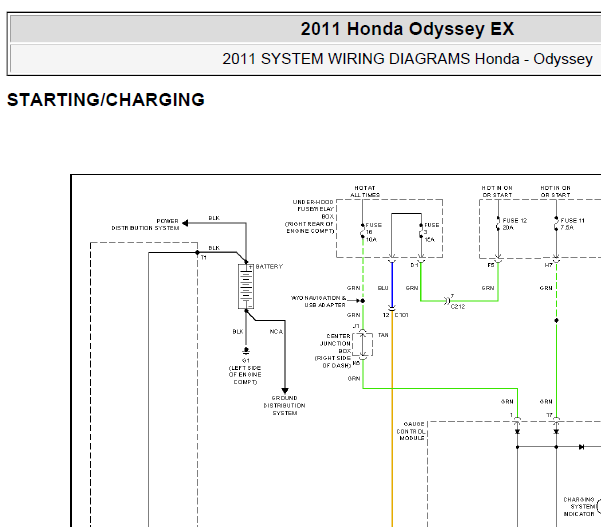This screenshot has width=601, height=527.
Task: Select the "FUSE 12 20A" label
Action: 514,224
